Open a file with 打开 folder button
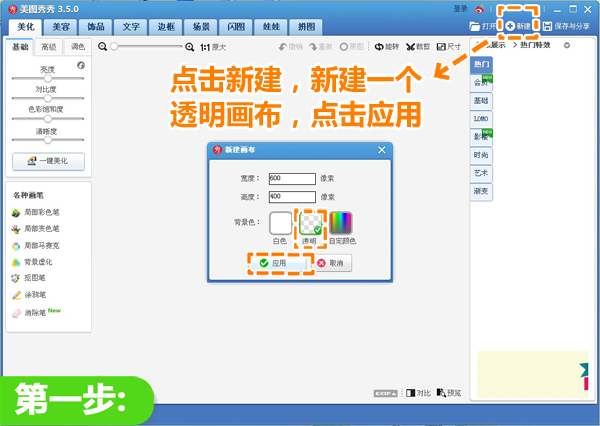Viewport: 600px width, 426px height. [483, 26]
